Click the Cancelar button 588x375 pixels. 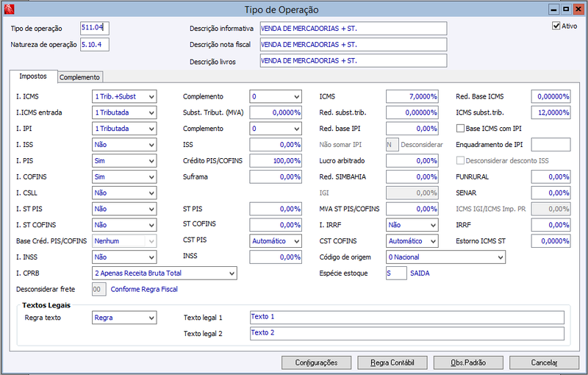pyautogui.click(x=544, y=362)
